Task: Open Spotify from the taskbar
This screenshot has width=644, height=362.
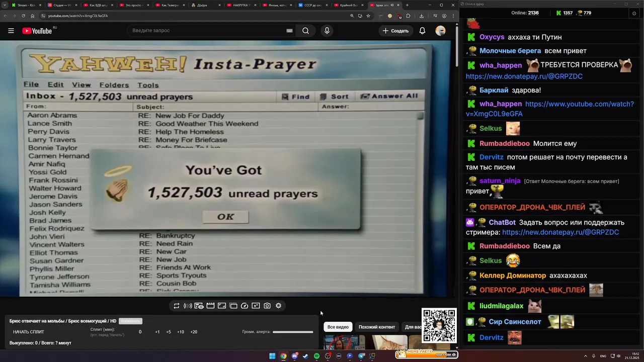Action: (x=316, y=356)
